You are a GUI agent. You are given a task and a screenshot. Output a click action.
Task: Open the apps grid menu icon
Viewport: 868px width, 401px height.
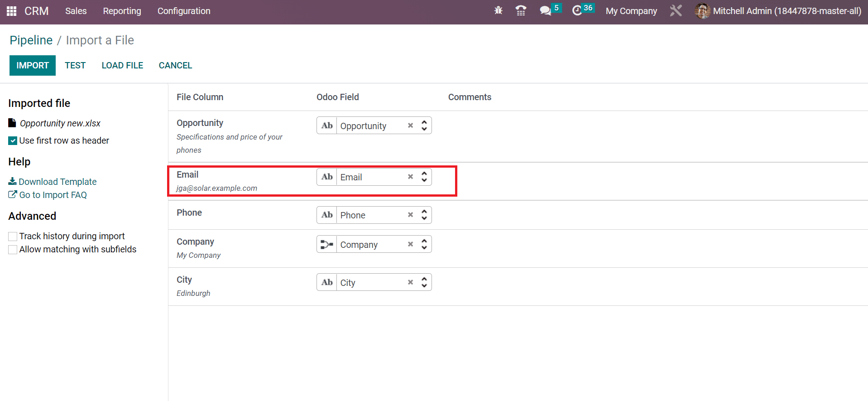coord(12,11)
